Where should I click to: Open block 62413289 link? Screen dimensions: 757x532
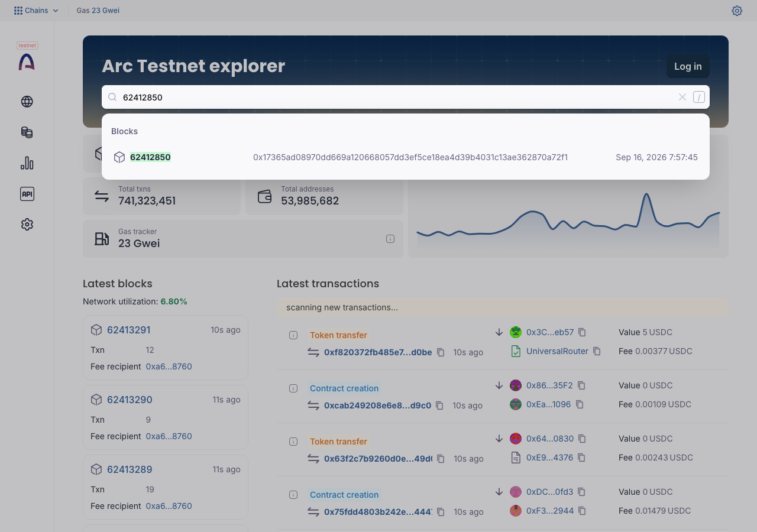click(x=130, y=469)
